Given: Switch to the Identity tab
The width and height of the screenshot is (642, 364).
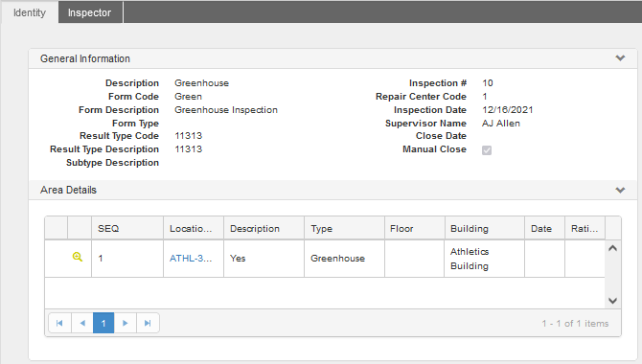Looking at the screenshot, I should pos(30,12).
